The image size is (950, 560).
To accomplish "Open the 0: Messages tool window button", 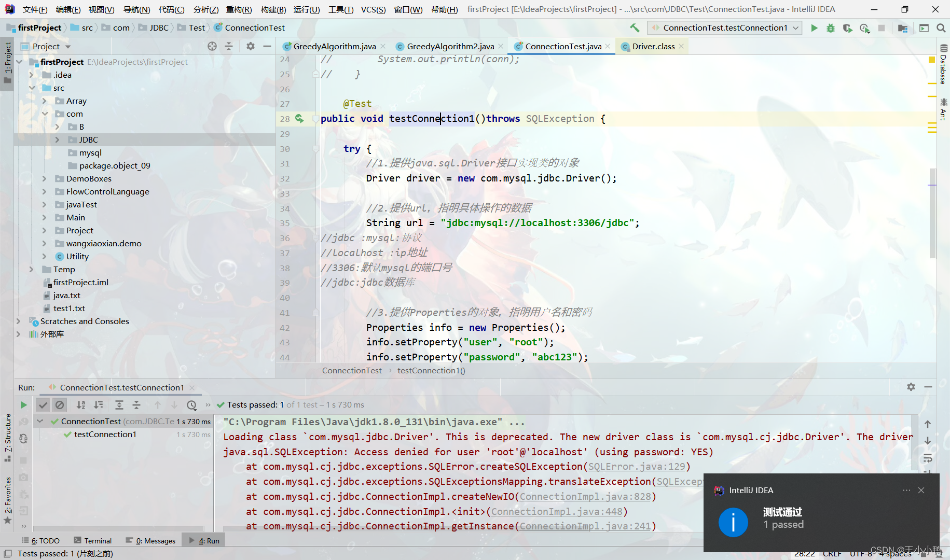I will [150, 541].
